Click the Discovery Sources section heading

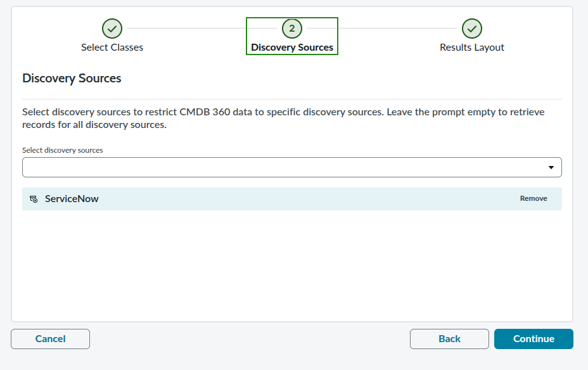tap(72, 78)
